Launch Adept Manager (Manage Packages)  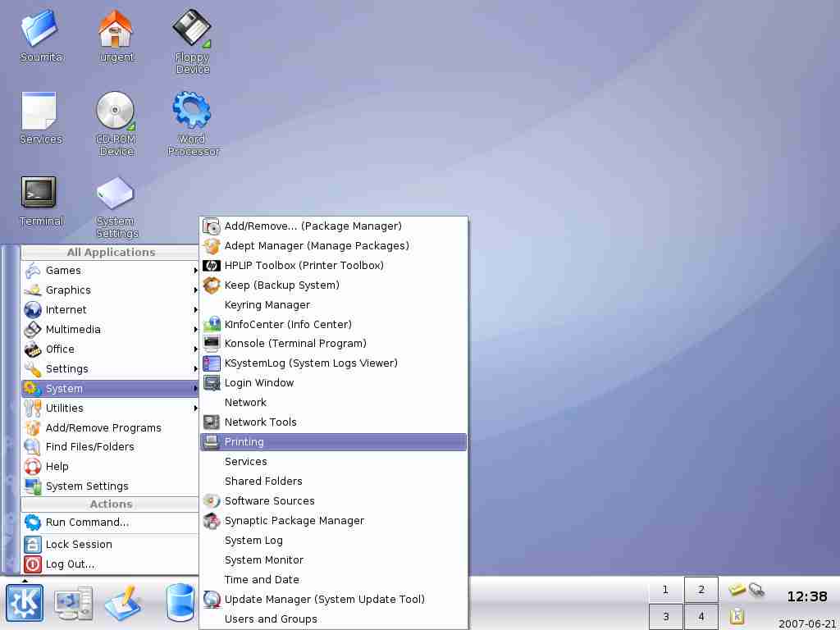pos(333,246)
